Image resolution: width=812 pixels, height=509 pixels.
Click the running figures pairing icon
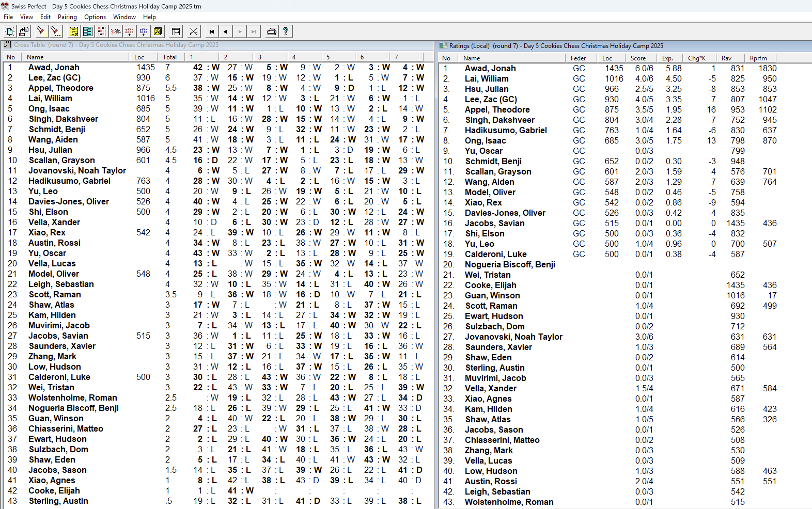tap(116, 31)
